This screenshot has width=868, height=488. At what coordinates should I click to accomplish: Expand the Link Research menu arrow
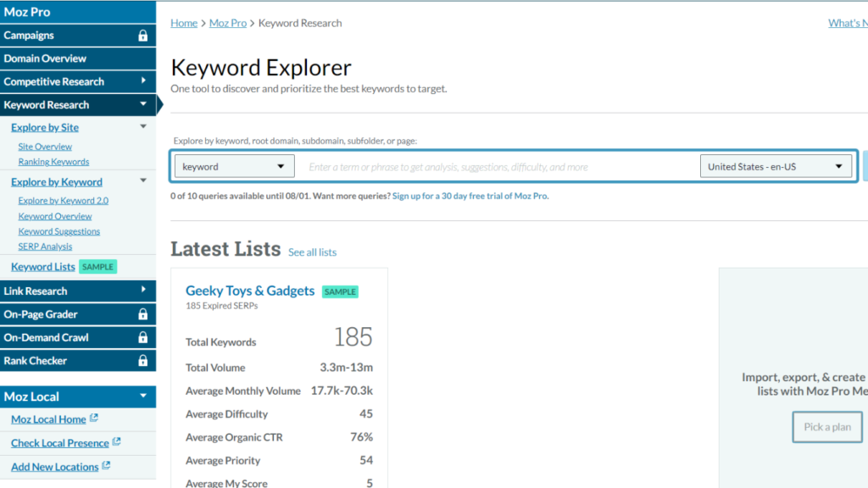pos(143,290)
